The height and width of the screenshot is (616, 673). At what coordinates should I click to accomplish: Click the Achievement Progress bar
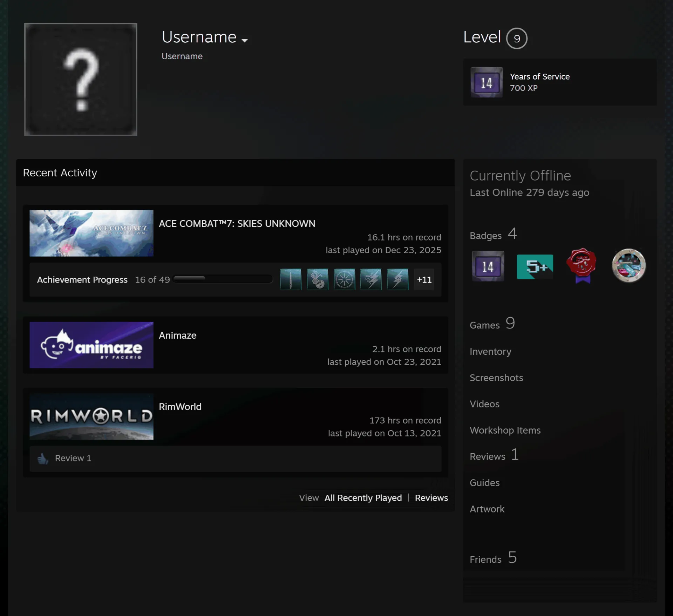coord(223,279)
